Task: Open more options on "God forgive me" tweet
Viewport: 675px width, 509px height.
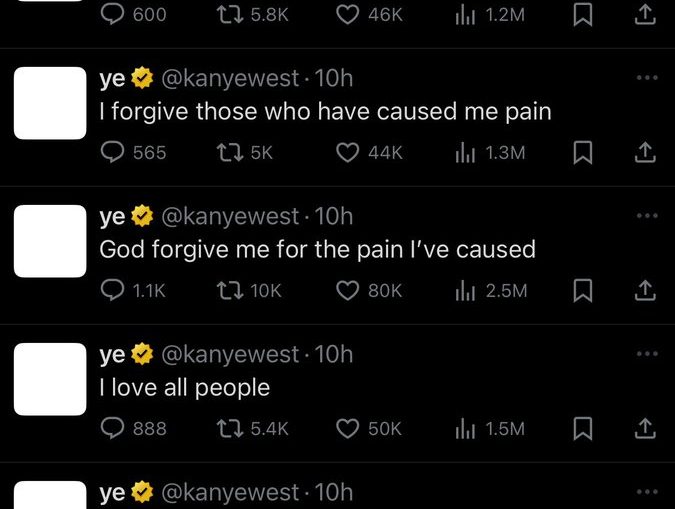Action: [647, 216]
